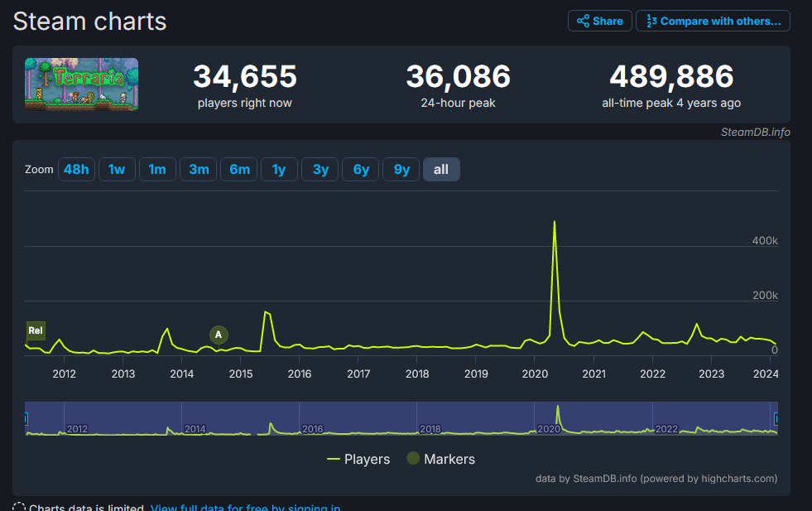Image resolution: width=812 pixels, height=511 pixels.
Task: Click the 2020 x-axis label
Action: pyautogui.click(x=535, y=374)
